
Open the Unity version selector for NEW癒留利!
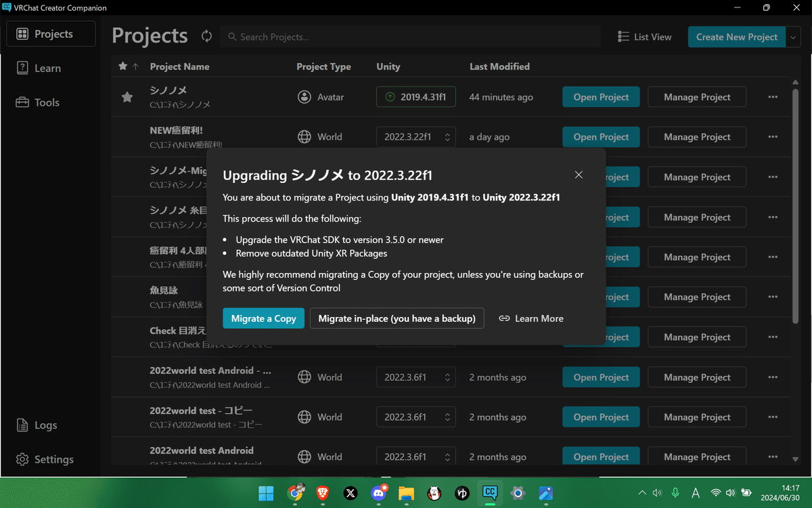coord(416,137)
